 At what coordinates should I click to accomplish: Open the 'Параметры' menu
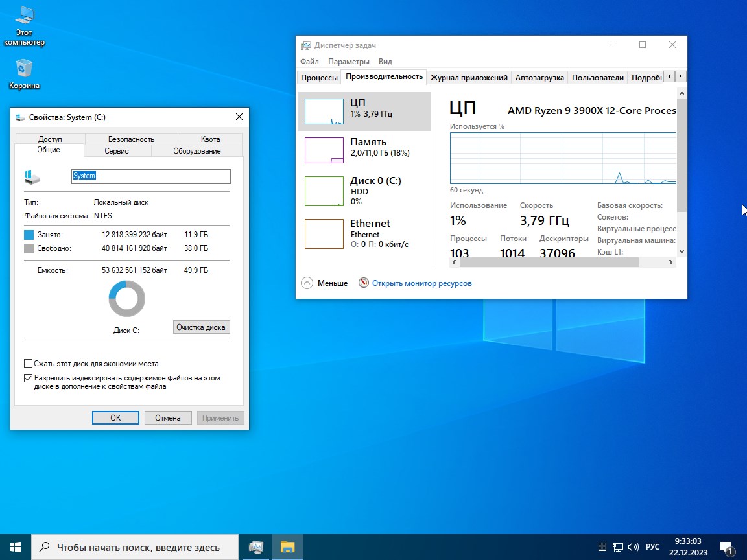click(348, 62)
